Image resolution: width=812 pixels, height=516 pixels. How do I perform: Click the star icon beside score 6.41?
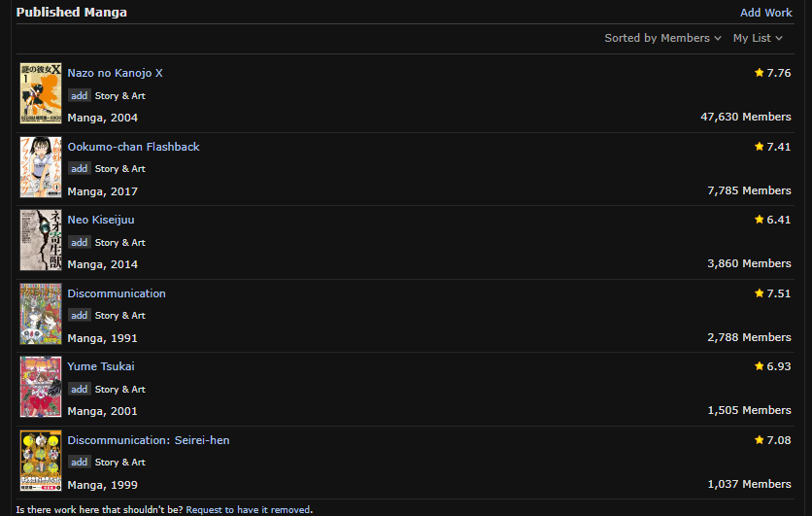(x=760, y=220)
